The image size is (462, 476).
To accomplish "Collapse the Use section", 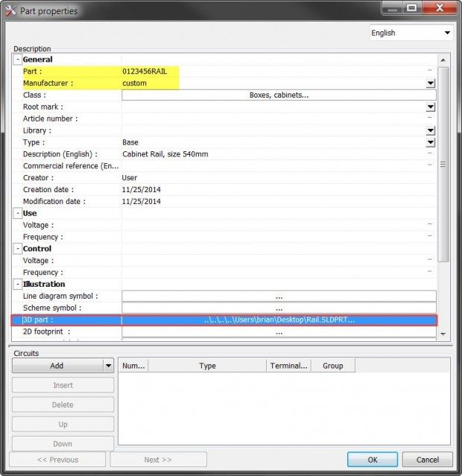I will pos(17,213).
